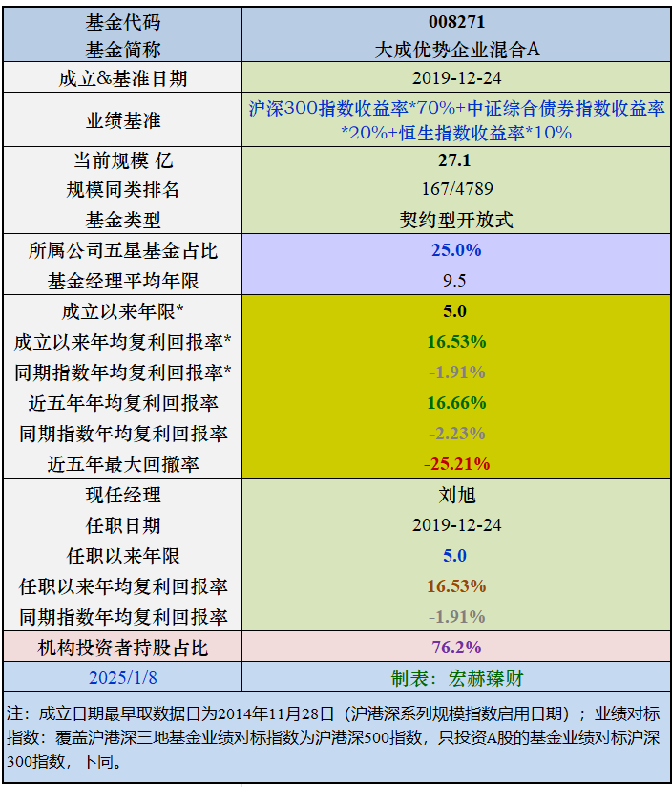Image resolution: width=672 pixels, height=787 pixels.
Task: Click fund name 大成优势企业混合A
Action: click(456, 50)
